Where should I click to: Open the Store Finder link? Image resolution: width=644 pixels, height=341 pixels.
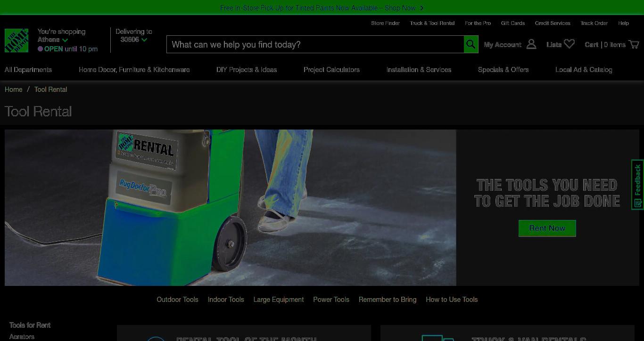coord(385,23)
